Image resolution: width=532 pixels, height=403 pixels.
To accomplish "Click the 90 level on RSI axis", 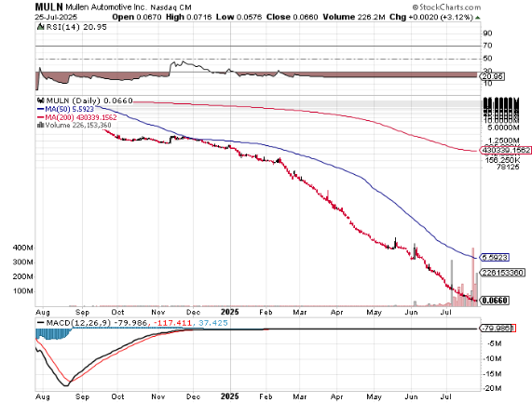I will coord(487,34).
